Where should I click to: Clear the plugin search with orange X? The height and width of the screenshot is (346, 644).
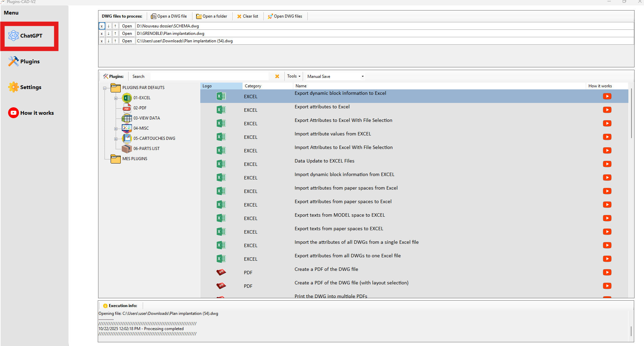tap(277, 77)
